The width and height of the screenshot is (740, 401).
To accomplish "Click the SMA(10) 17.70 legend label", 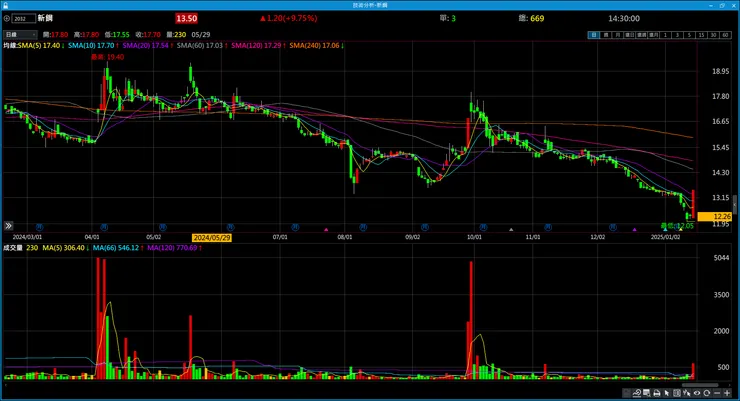I will [x=93, y=45].
